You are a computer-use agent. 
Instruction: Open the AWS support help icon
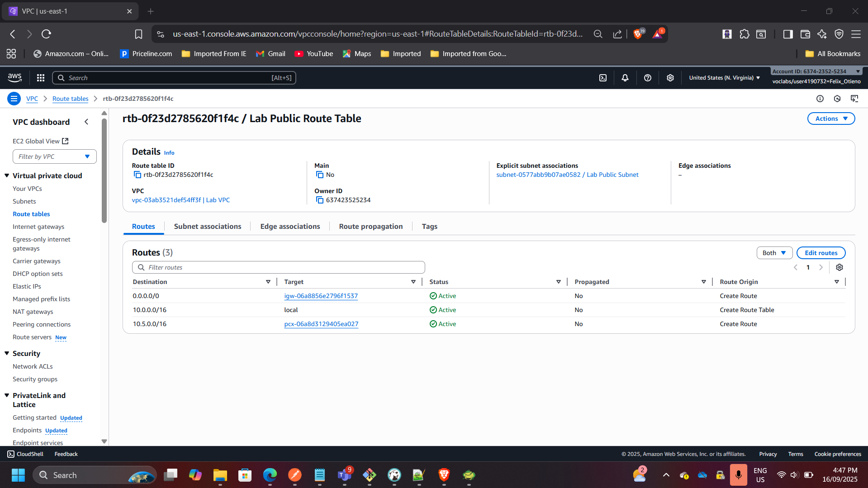pos(648,78)
